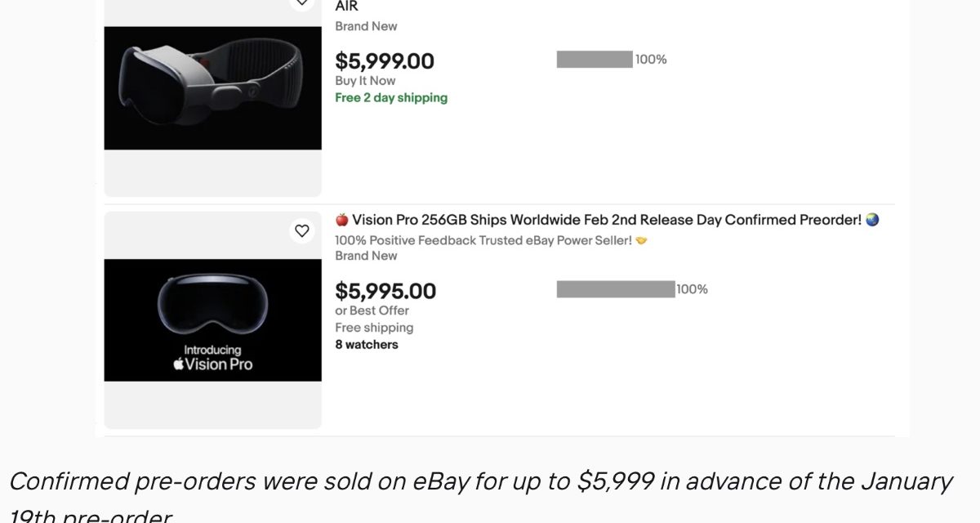Open the Introducing Vision Pro thumbnail image
This screenshot has width=980, height=523.
[212, 320]
